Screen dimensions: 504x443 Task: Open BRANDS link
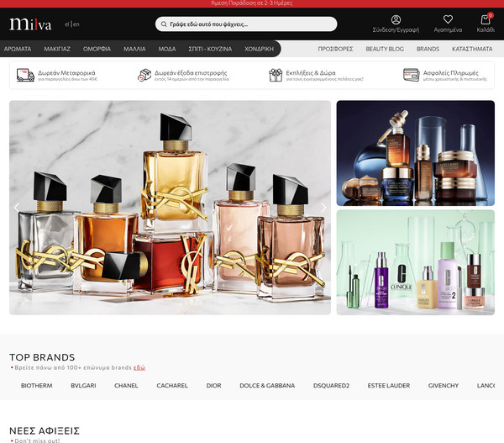pos(428,49)
